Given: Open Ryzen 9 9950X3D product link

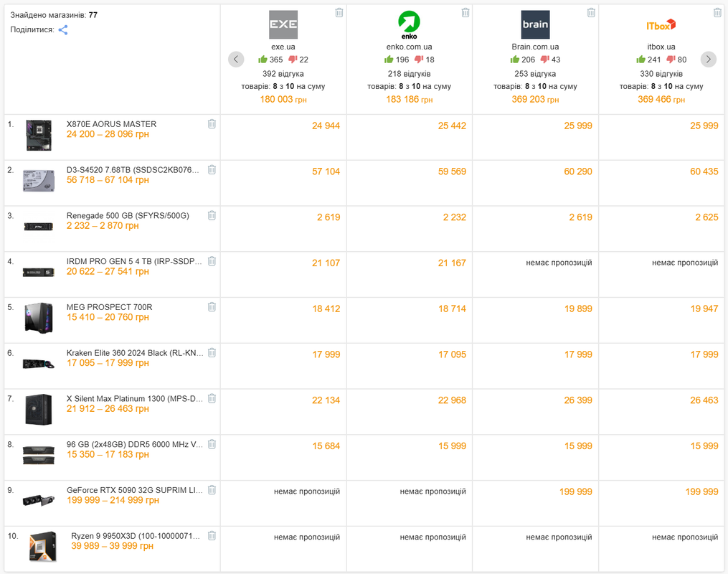Looking at the screenshot, I should click(x=136, y=536).
